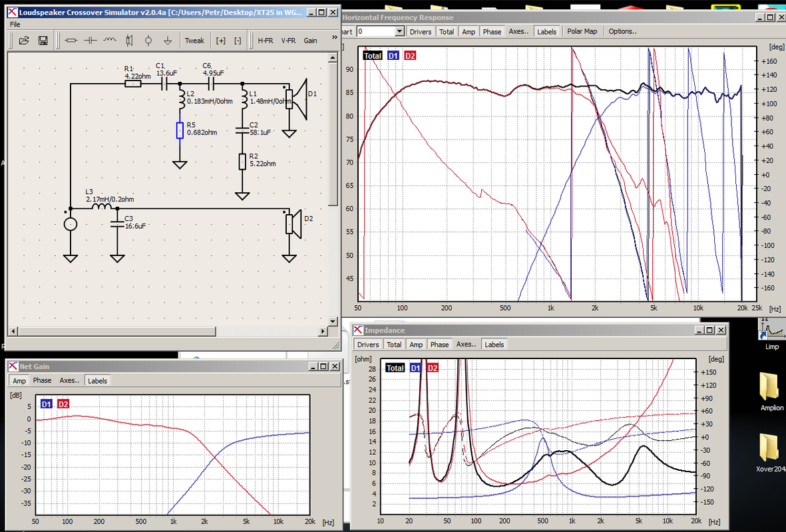Open Options.. in Horizontal Frequency Response window

click(622, 31)
